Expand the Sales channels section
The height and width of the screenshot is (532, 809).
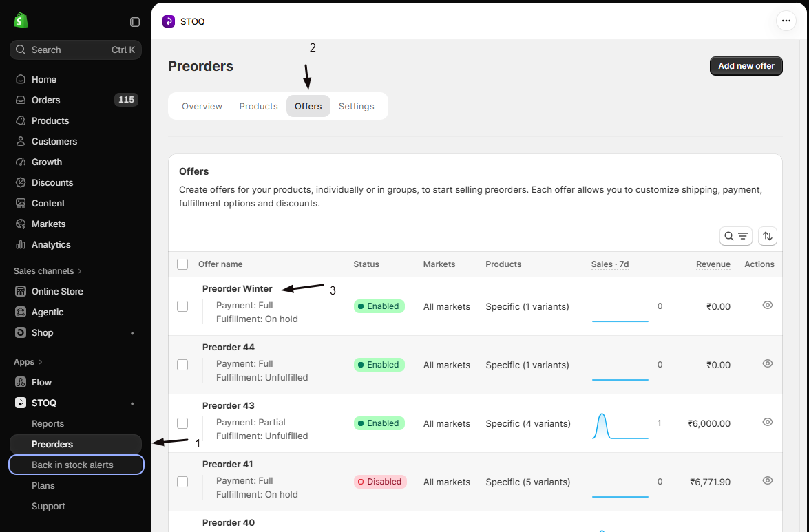pyautogui.click(x=48, y=271)
